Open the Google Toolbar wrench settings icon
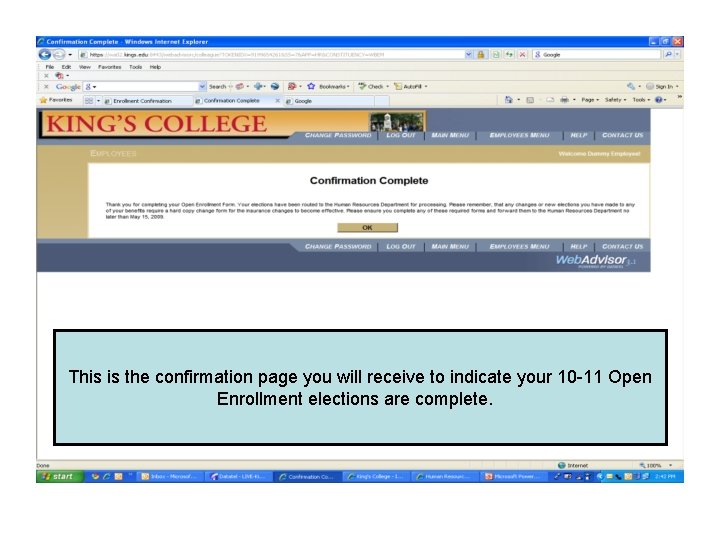 click(631, 86)
